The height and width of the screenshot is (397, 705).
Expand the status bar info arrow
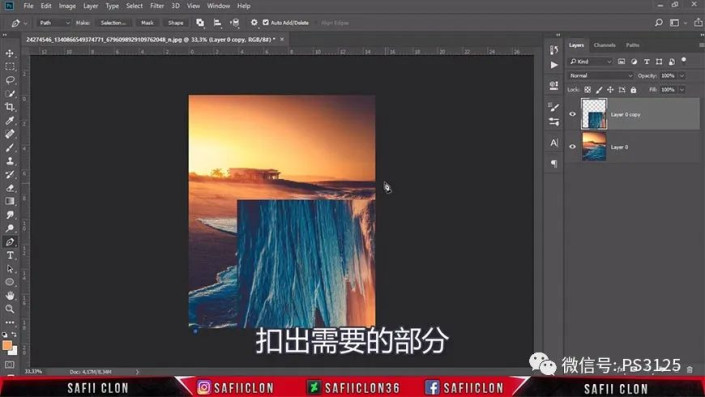(137, 372)
